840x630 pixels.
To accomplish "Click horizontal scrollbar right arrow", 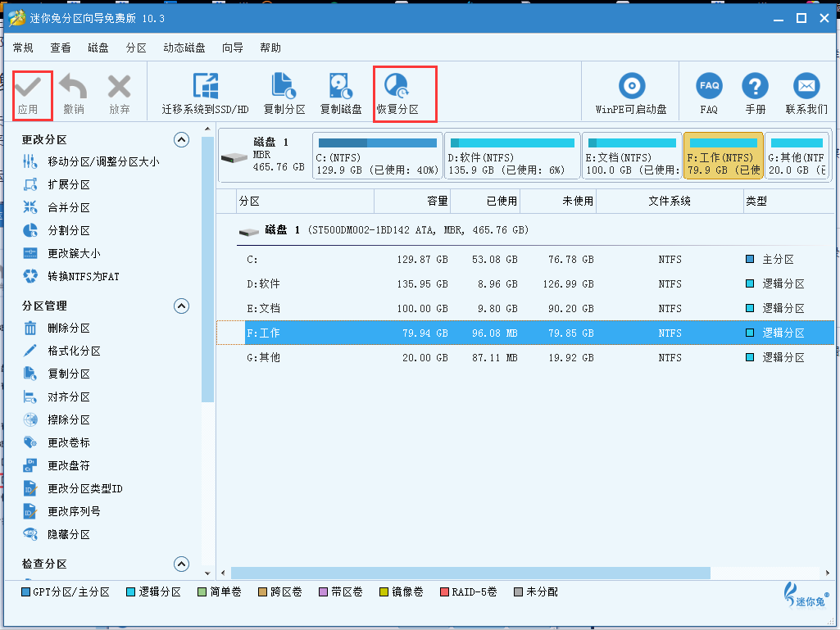I will coord(829,573).
